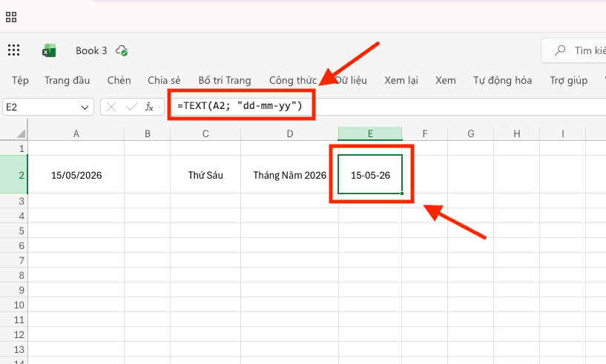Select column D header
The height and width of the screenshot is (364, 606).
point(289,133)
